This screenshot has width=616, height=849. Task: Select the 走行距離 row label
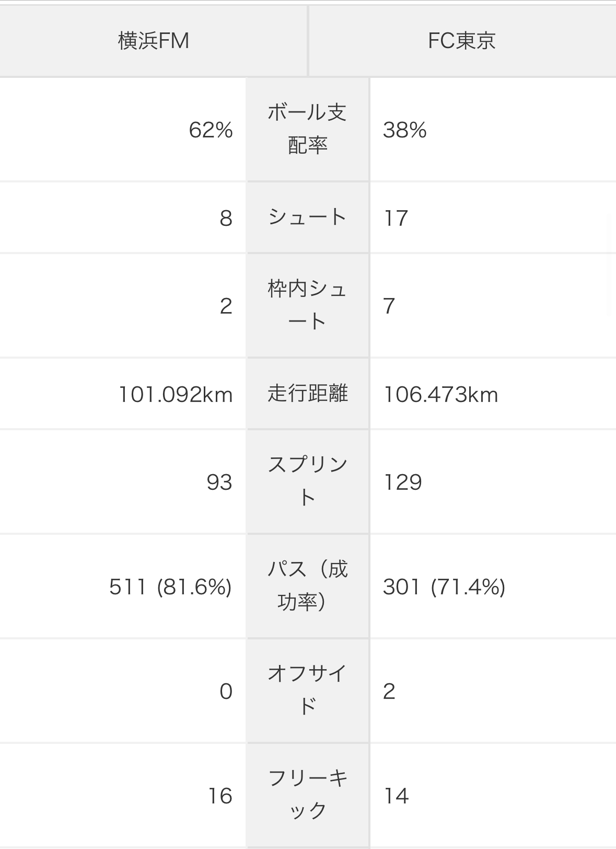[307, 393]
